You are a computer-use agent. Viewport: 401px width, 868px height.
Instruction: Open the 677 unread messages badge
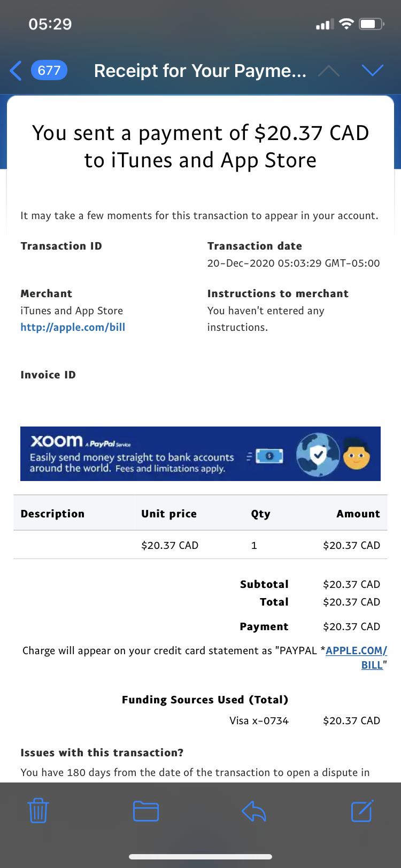click(49, 71)
